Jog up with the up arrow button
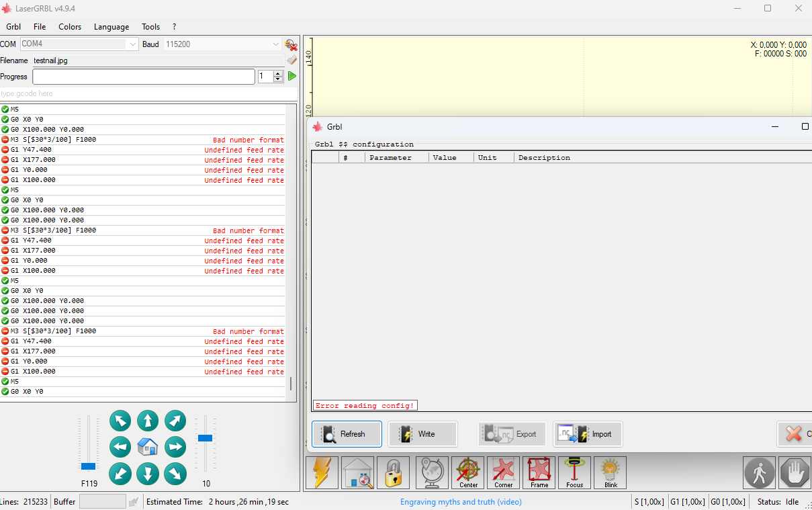 pyautogui.click(x=148, y=421)
